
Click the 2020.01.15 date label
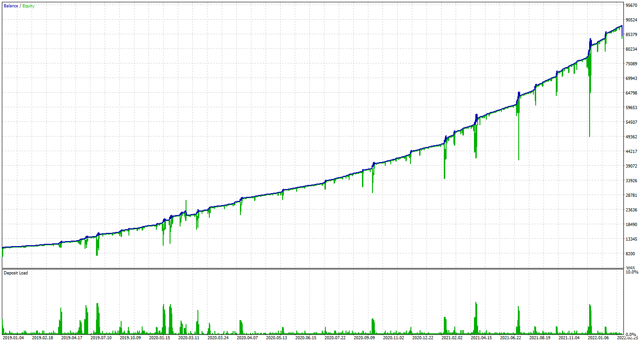click(x=160, y=338)
